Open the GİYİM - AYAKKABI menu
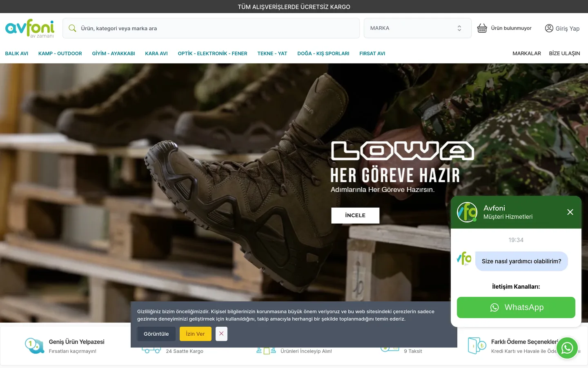588x368 pixels. coord(114,54)
